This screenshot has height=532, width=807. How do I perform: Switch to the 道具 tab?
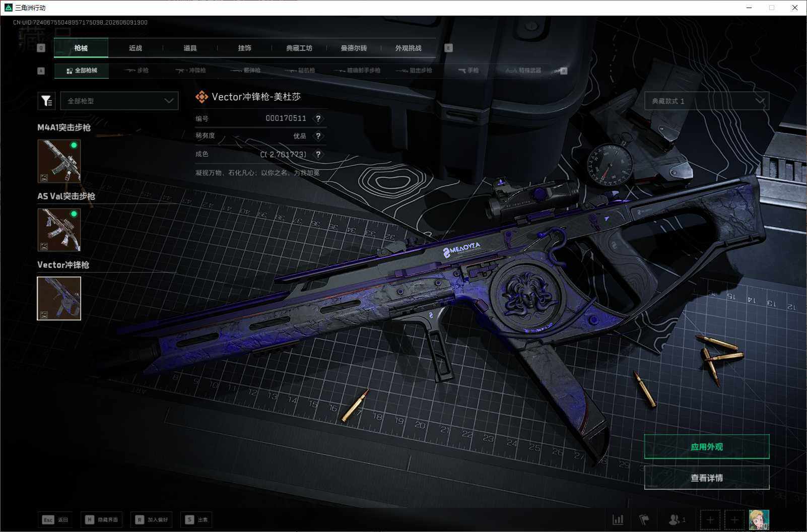(190, 48)
